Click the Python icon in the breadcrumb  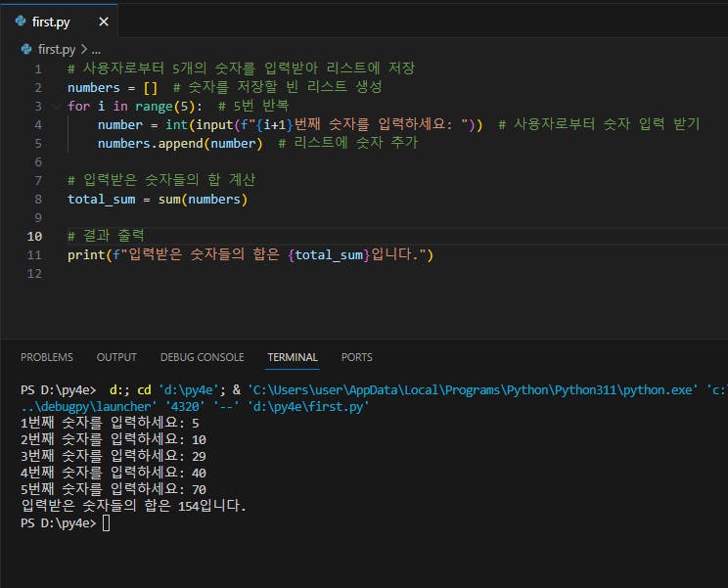pos(25,48)
